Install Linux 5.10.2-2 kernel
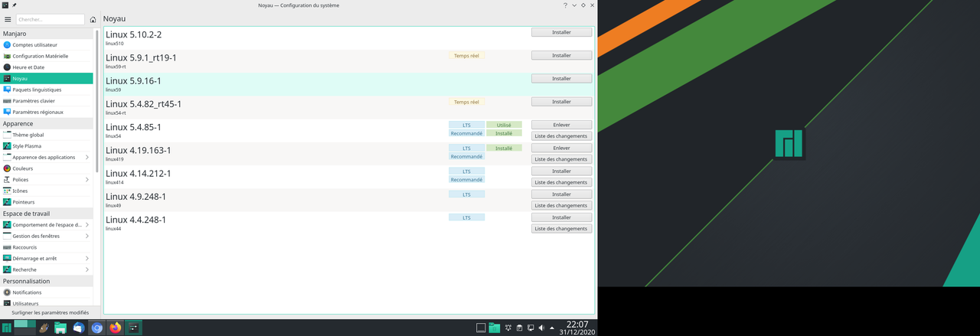Screen dimensions: 980x336 tap(561, 32)
